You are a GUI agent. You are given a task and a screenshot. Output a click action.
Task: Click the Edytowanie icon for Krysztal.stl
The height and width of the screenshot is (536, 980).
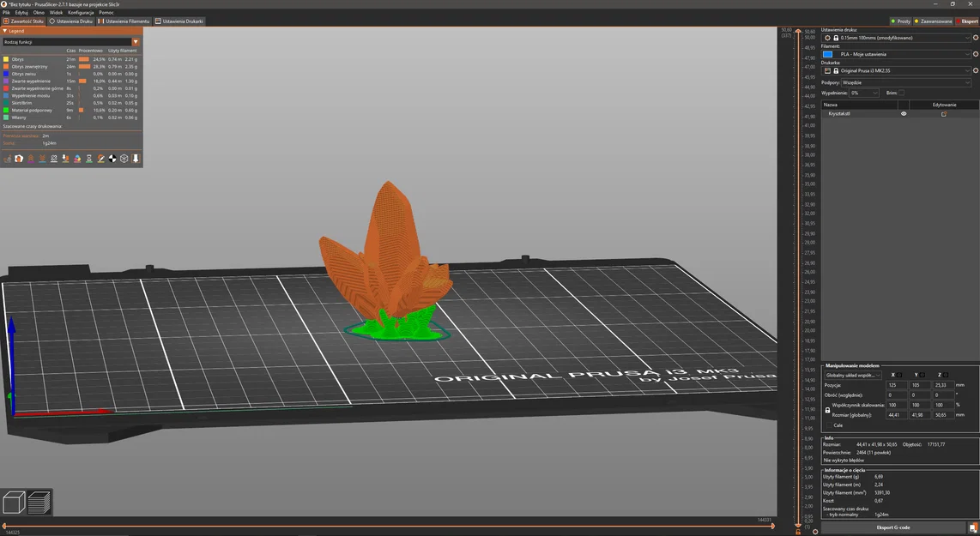pos(943,113)
